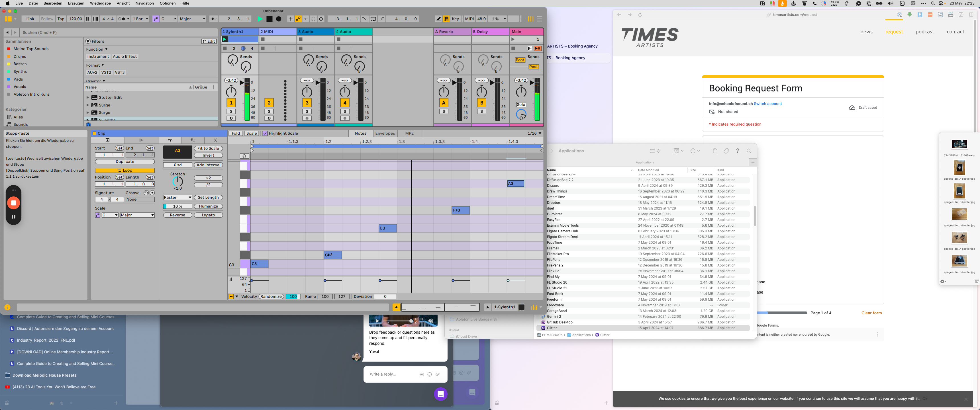Stop playback with the transport stop button
This screenshot has width=980, height=410.
(269, 19)
